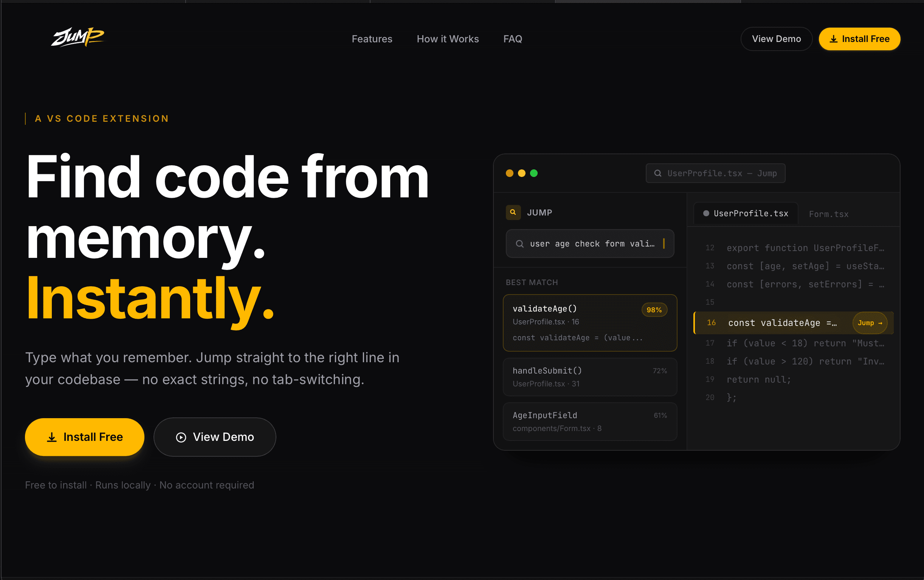924x580 pixels.
Task: Click code line 16 'const validateAge'
Action: (x=793, y=323)
